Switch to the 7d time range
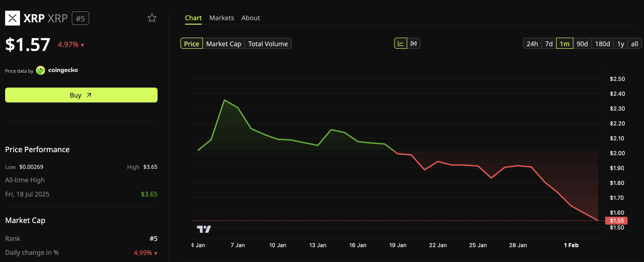The width and height of the screenshot is (644, 262). (549, 43)
